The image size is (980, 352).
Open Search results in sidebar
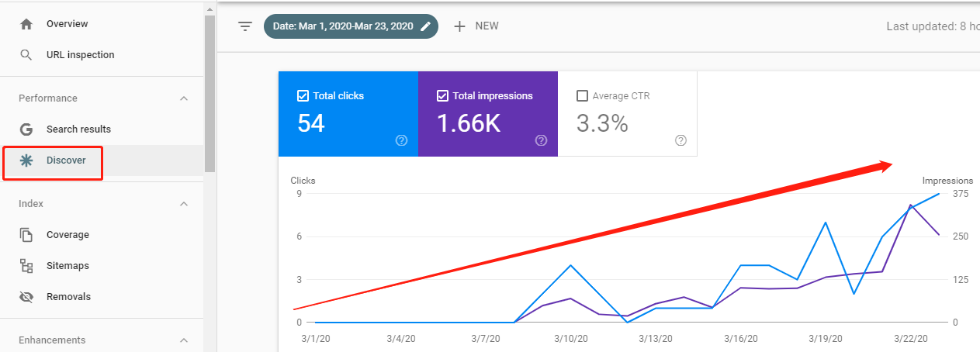pyautogui.click(x=78, y=129)
